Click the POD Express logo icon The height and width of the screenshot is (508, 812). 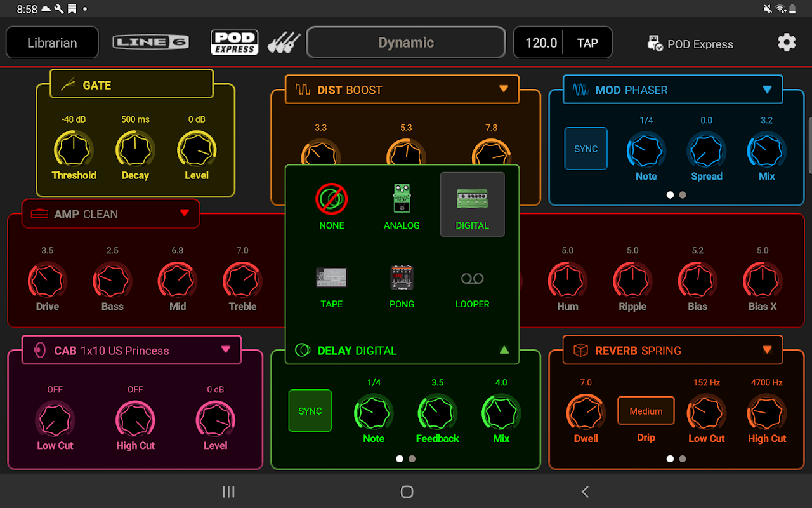pyautogui.click(x=234, y=43)
